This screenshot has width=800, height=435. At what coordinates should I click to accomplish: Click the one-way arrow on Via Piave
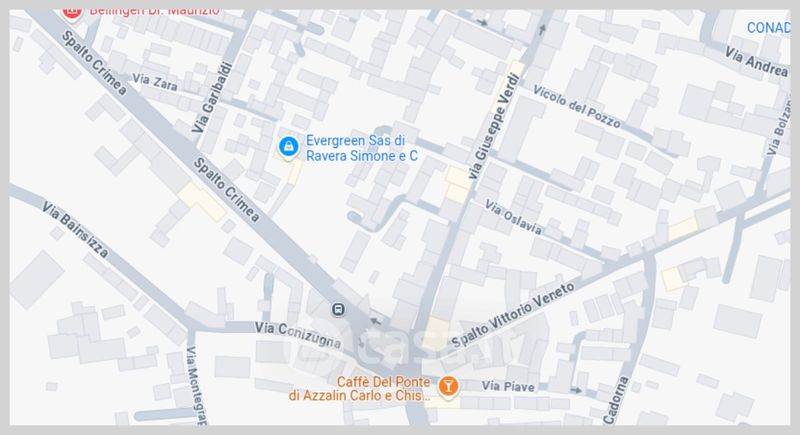pyautogui.click(x=576, y=390)
